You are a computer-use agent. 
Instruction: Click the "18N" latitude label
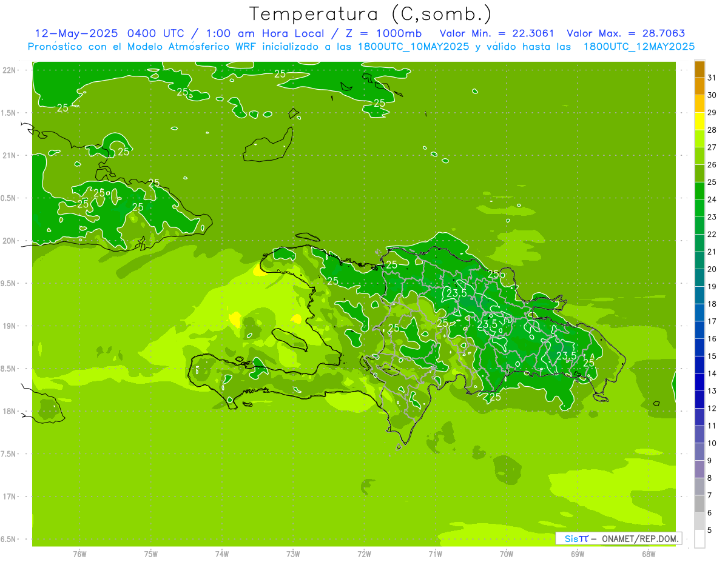coord(9,411)
